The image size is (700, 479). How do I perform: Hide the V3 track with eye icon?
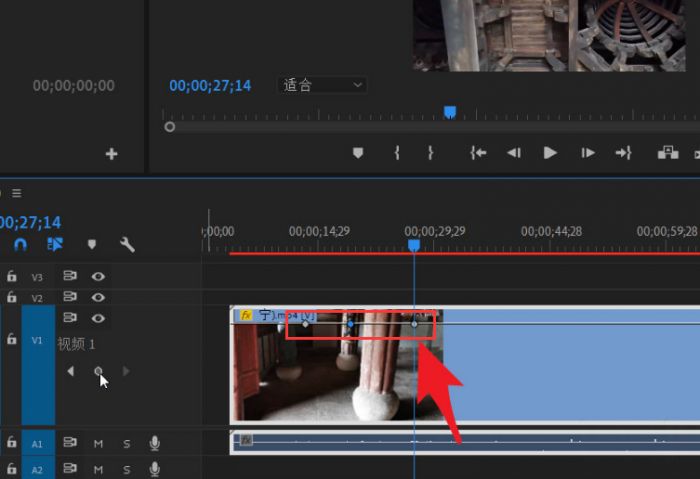pos(98,276)
